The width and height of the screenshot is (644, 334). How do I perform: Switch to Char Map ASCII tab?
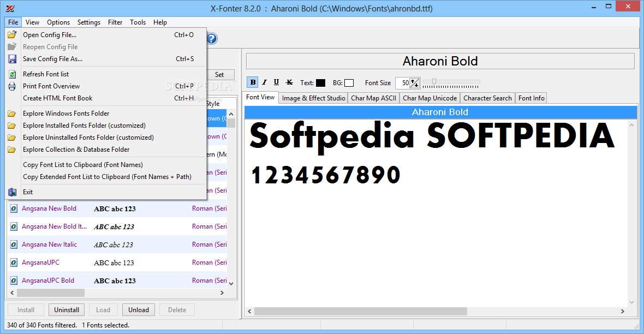pyautogui.click(x=373, y=98)
